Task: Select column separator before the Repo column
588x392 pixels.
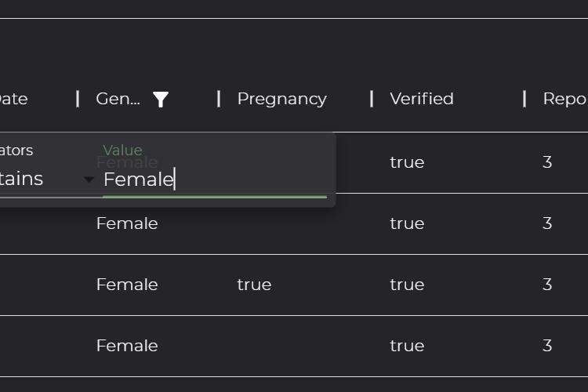Action: point(524,99)
